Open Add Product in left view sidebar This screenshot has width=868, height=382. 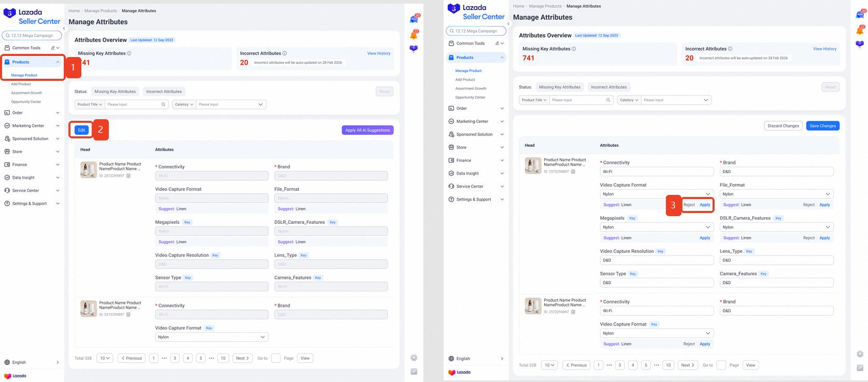pos(21,84)
